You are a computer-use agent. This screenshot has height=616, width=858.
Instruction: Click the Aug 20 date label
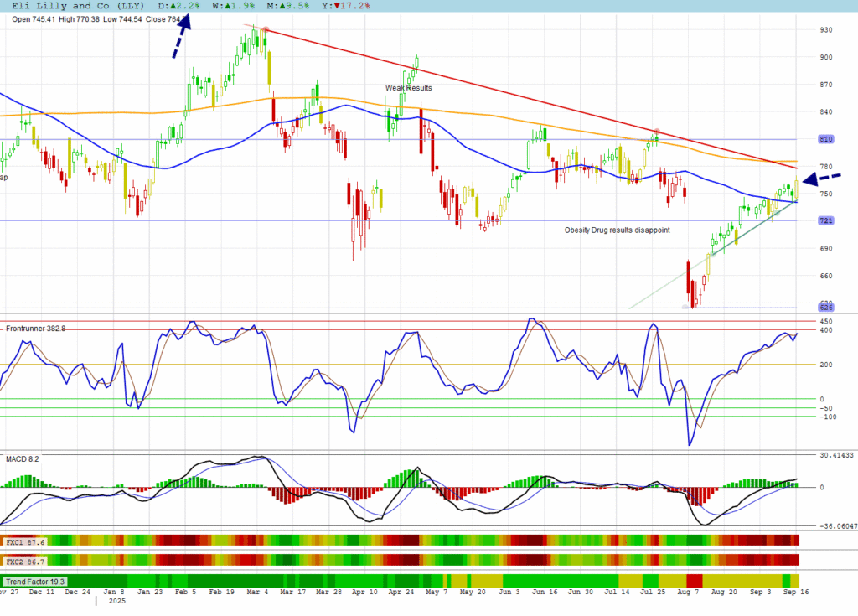(724, 592)
